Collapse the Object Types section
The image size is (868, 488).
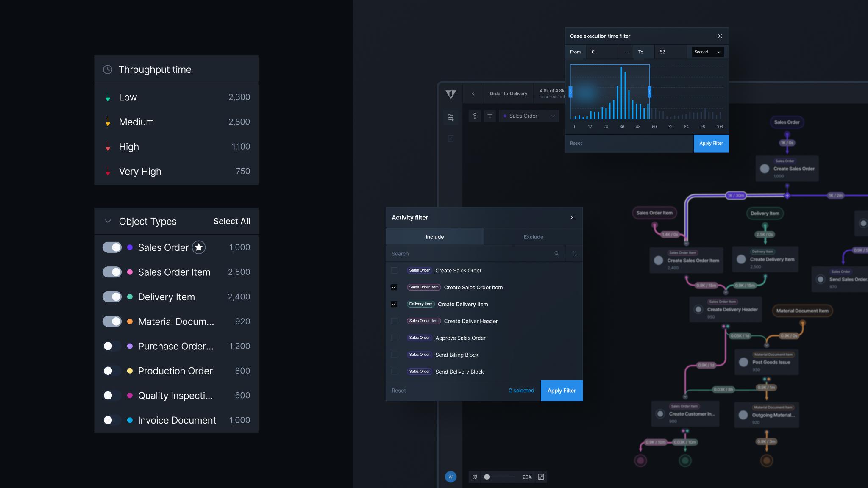tap(108, 222)
